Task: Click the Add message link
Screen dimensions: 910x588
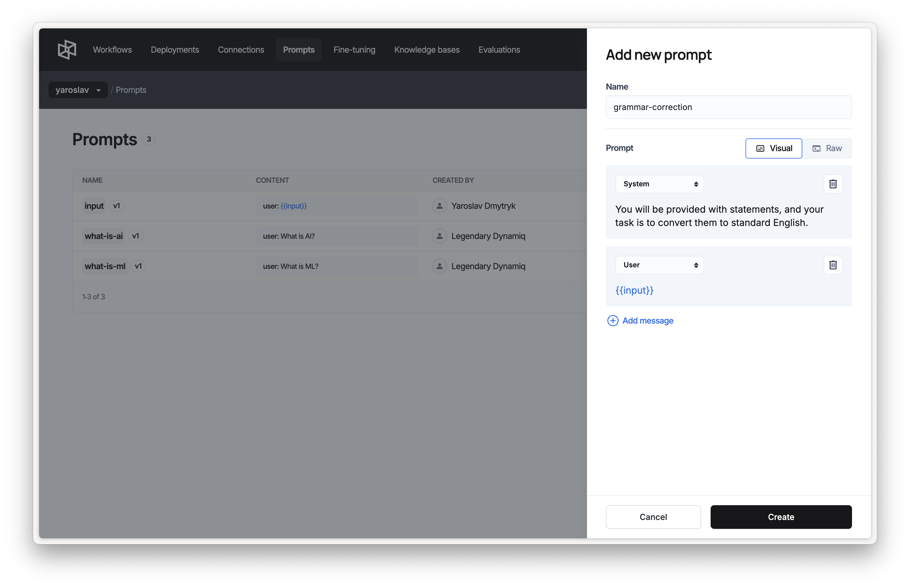Action: [648, 321]
